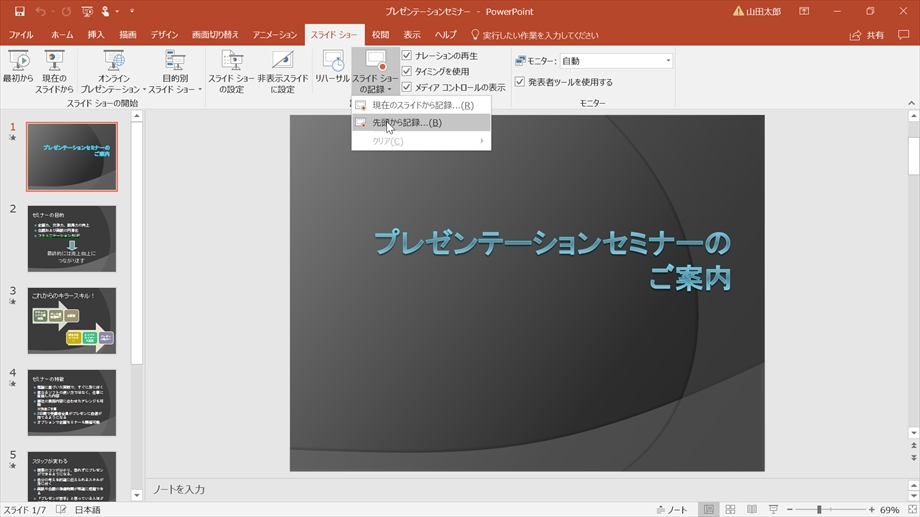Click the warning icon beside 山田太郎

tap(738, 11)
